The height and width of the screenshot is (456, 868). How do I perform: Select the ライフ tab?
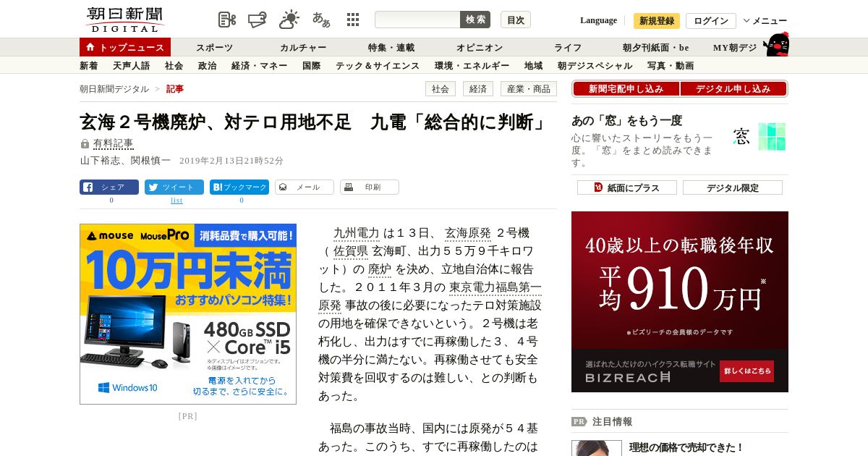tap(568, 48)
